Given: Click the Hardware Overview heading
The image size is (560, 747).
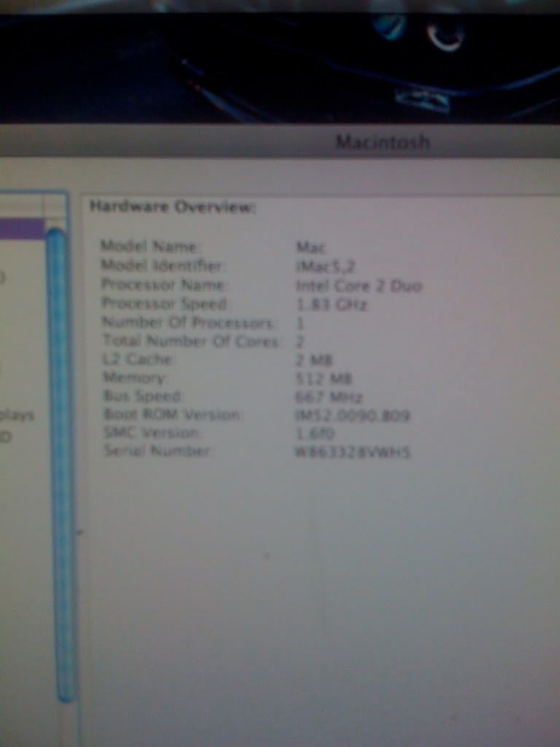Looking at the screenshot, I should 172,207.
